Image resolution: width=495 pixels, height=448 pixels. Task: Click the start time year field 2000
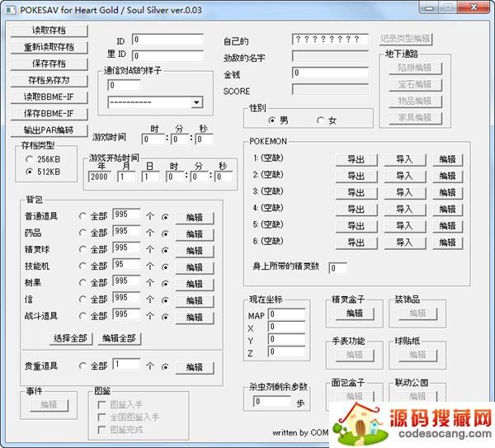[100, 177]
